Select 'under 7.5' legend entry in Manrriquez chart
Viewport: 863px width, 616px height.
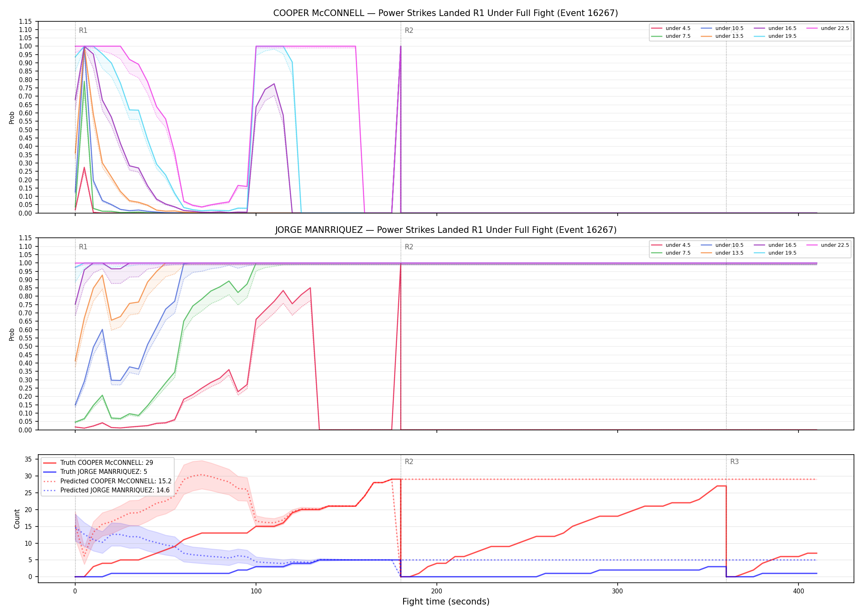pyautogui.click(x=671, y=253)
